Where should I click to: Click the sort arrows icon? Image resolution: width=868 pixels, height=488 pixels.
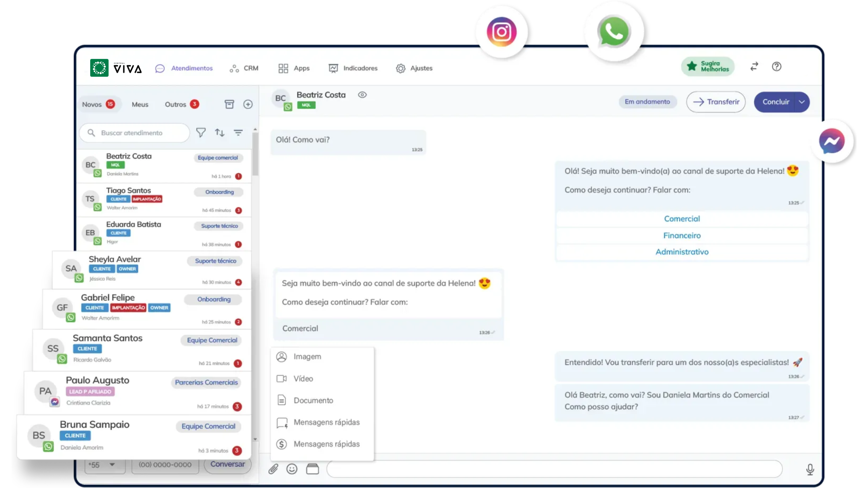click(x=219, y=133)
